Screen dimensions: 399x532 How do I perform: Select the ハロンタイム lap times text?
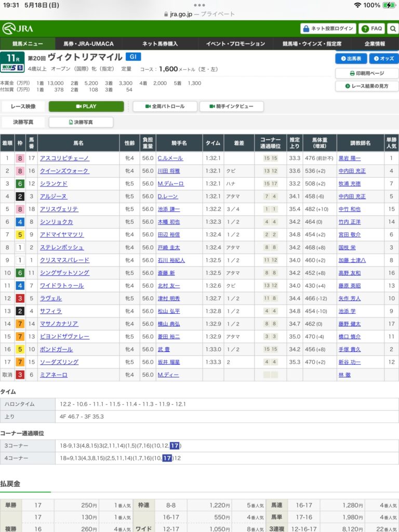pos(123,404)
